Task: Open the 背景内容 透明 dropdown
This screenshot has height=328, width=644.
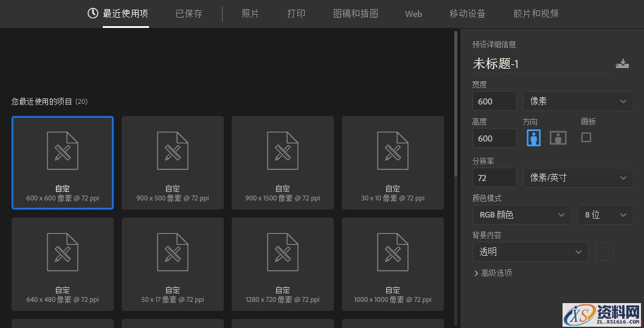Action: [x=530, y=251]
